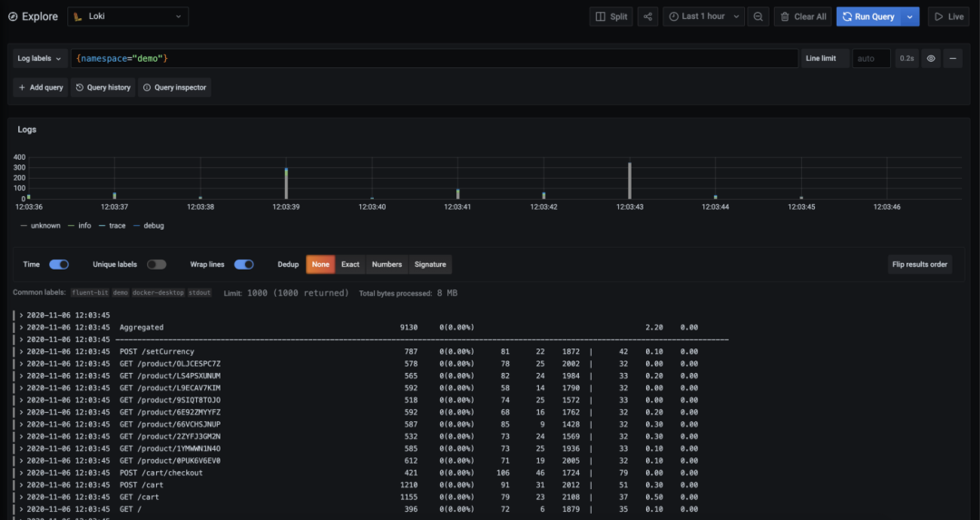Select Signature dedup option
The height and width of the screenshot is (520, 980).
pyautogui.click(x=430, y=264)
